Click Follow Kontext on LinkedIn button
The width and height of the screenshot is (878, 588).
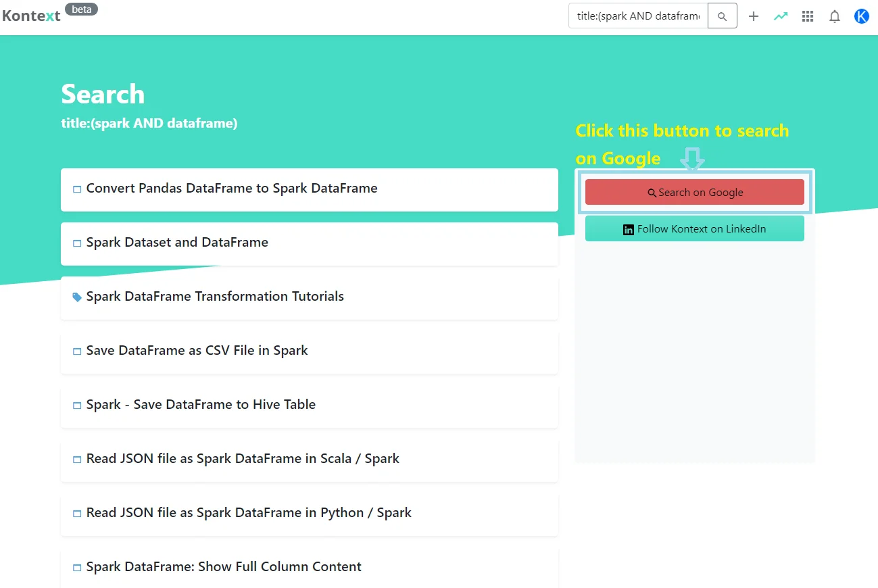[x=694, y=229]
